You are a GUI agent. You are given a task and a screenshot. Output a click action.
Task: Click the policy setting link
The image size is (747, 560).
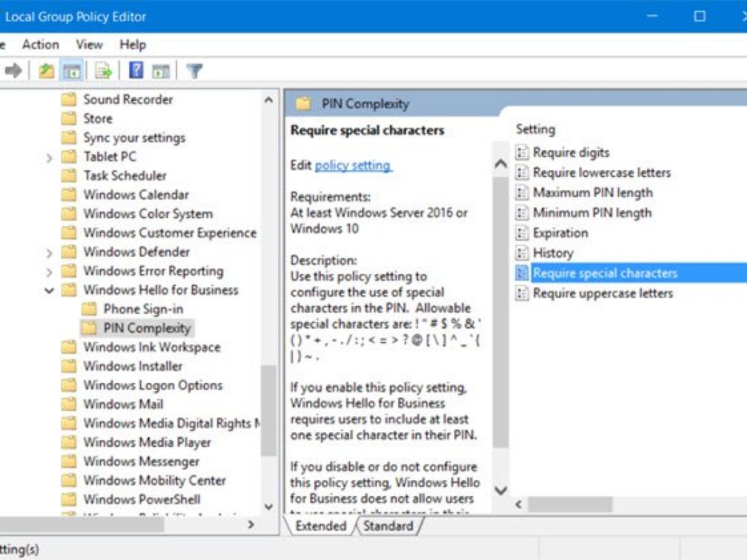click(x=353, y=166)
